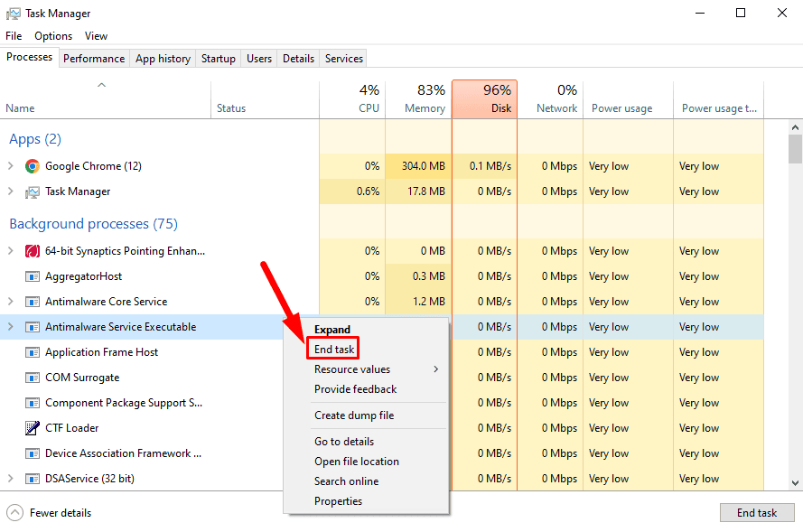The height and width of the screenshot is (532, 803).
Task: Select the Processes tab
Action: (29, 57)
